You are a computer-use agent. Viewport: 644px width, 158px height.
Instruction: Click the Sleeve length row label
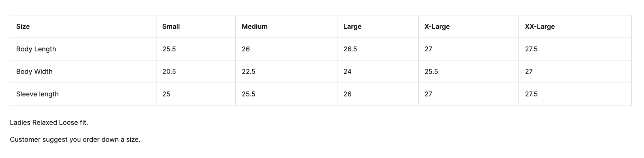37,94
